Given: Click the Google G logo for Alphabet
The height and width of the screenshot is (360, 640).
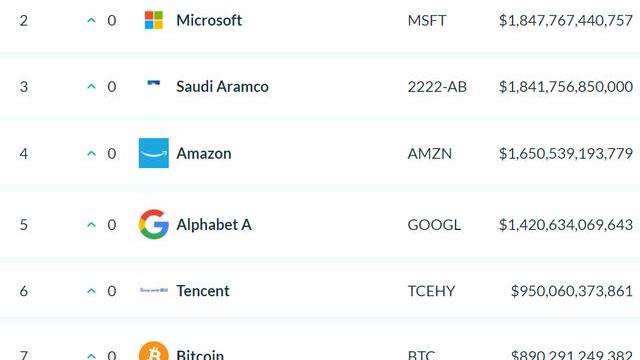Looking at the screenshot, I should click(153, 224).
